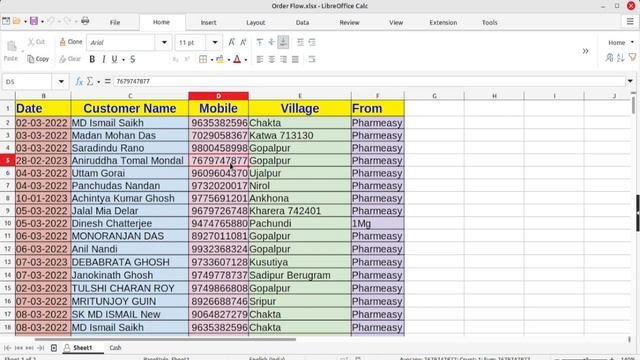Viewport: 640px width, 360px height.
Task: Open the font size 11 pt dropdown
Action: 215,42
